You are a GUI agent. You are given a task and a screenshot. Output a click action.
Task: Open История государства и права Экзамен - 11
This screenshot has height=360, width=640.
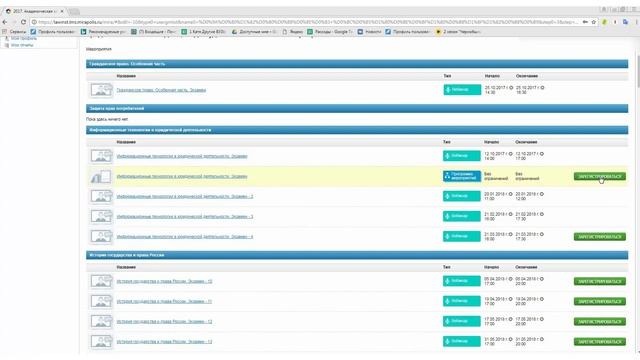[164, 301]
